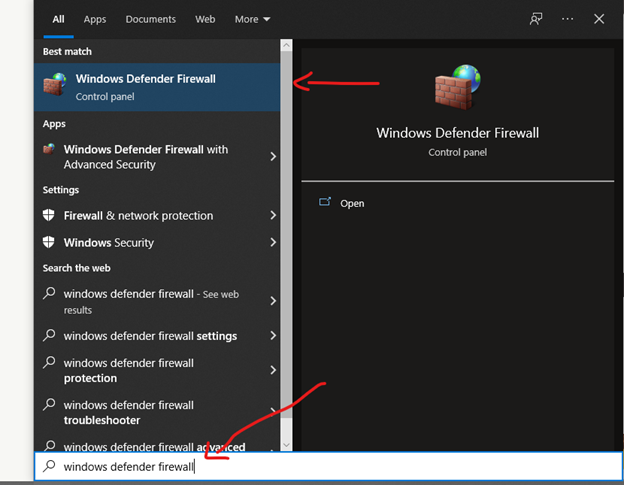Click the results list scrollbar up arrow
Viewport: 624px width, 485px height.
pos(286,45)
